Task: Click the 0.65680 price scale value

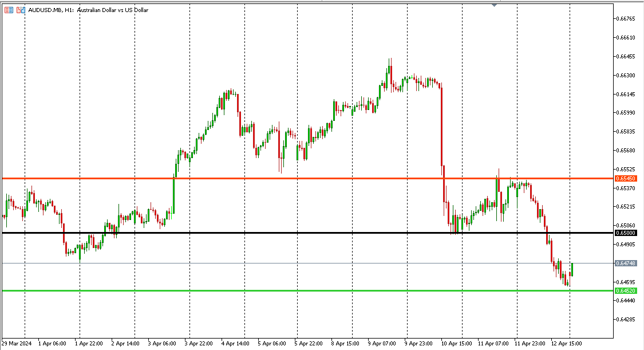Action: point(626,150)
